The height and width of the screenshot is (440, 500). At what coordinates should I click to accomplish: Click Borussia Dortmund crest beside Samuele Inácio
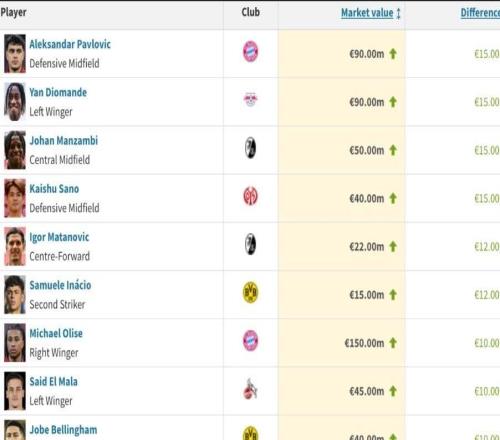point(250,292)
